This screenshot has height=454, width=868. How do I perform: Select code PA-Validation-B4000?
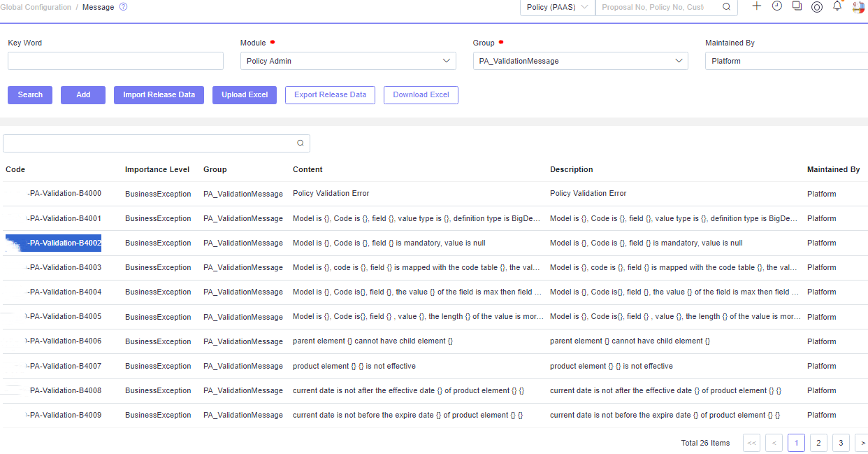click(x=64, y=194)
